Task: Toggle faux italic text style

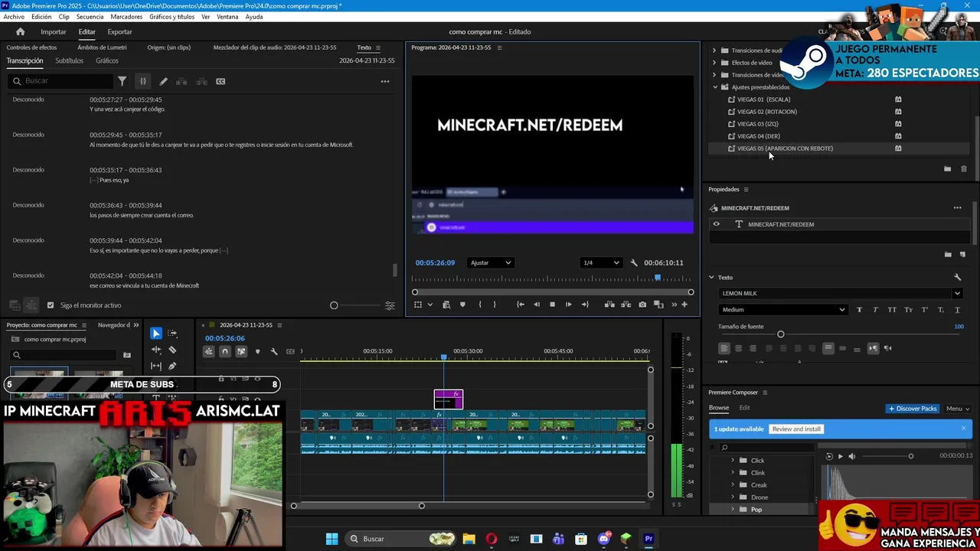Action: (875, 310)
